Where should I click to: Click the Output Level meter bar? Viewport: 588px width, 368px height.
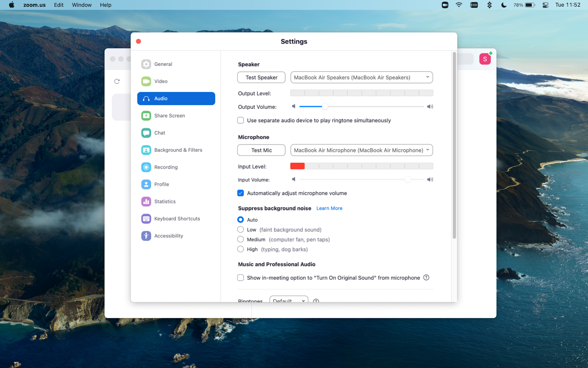pyautogui.click(x=362, y=93)
